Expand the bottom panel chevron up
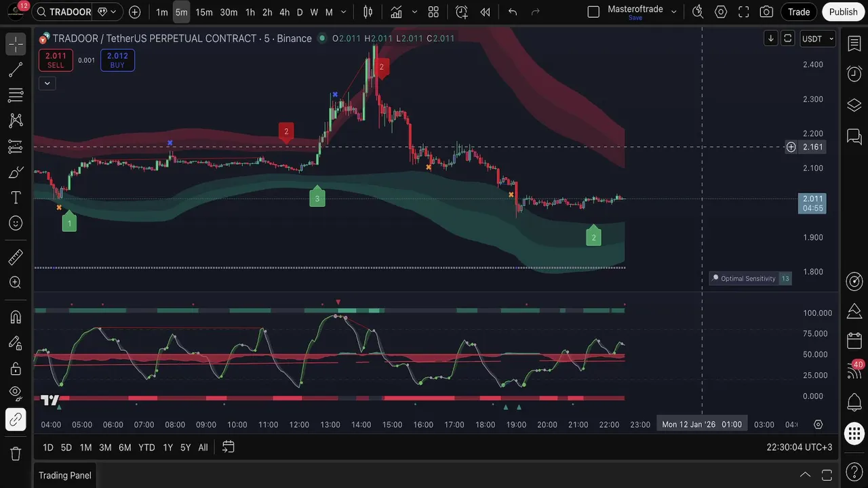This screenshot has width=868, height=488. [805, 475]
